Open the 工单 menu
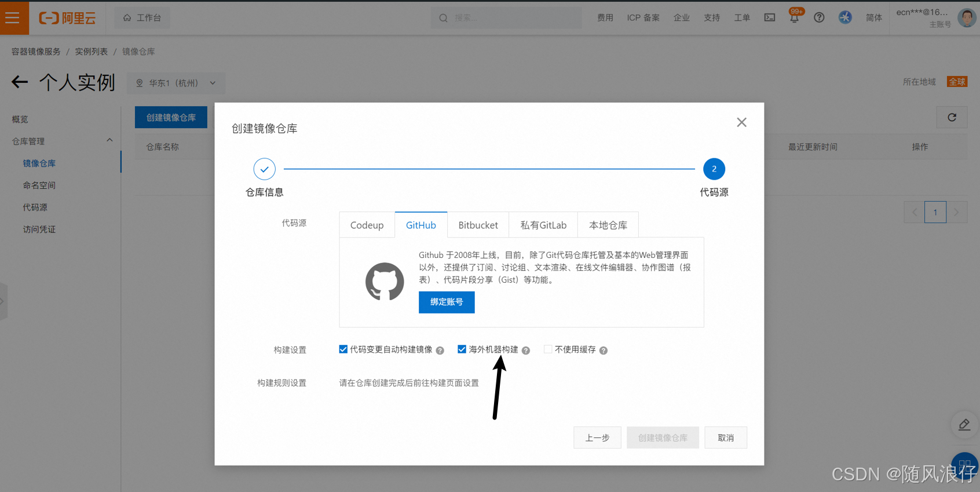 click(742, 18)
